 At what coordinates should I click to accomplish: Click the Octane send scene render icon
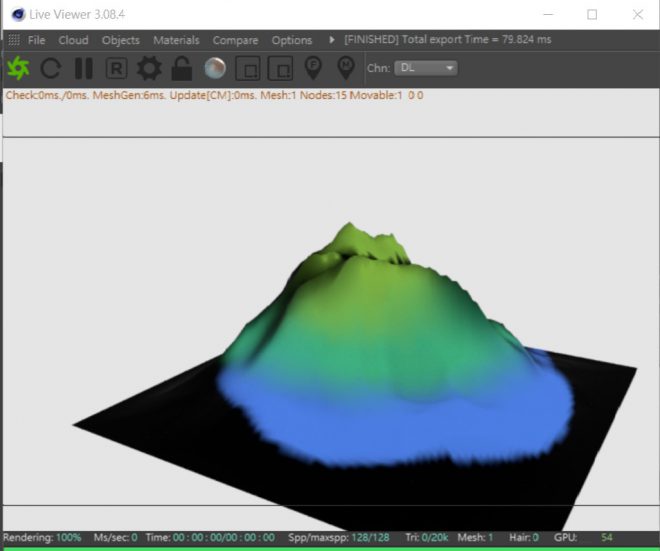[19, 68]
